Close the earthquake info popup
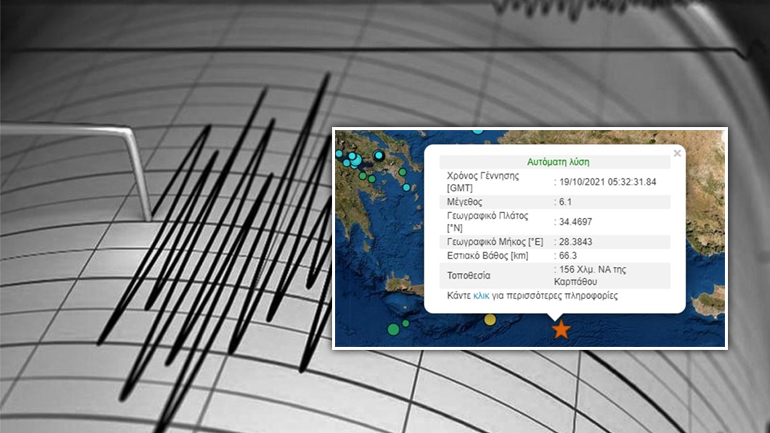 pos(677,154)
